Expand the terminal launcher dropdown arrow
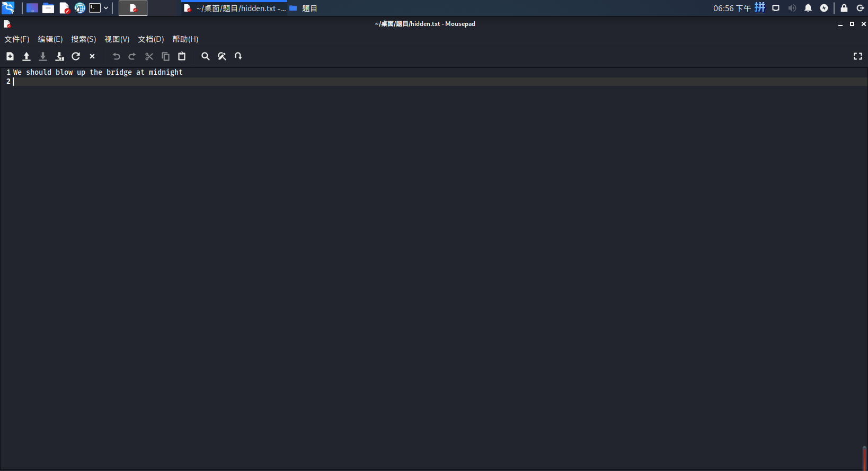The image size is (868, 471). [x=106, y=8]
